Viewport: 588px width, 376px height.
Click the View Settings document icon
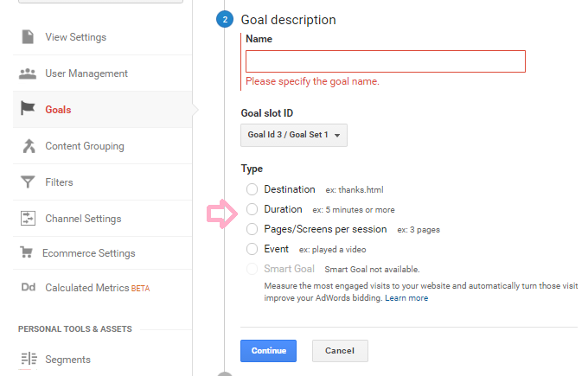(x=28, y=37)
